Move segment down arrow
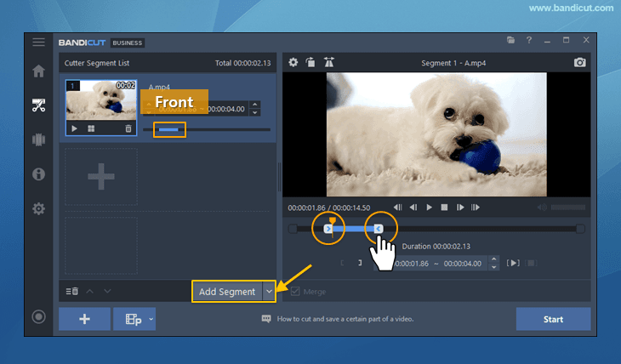This screenshot has width=621, height=364. [x=107, y=291]
